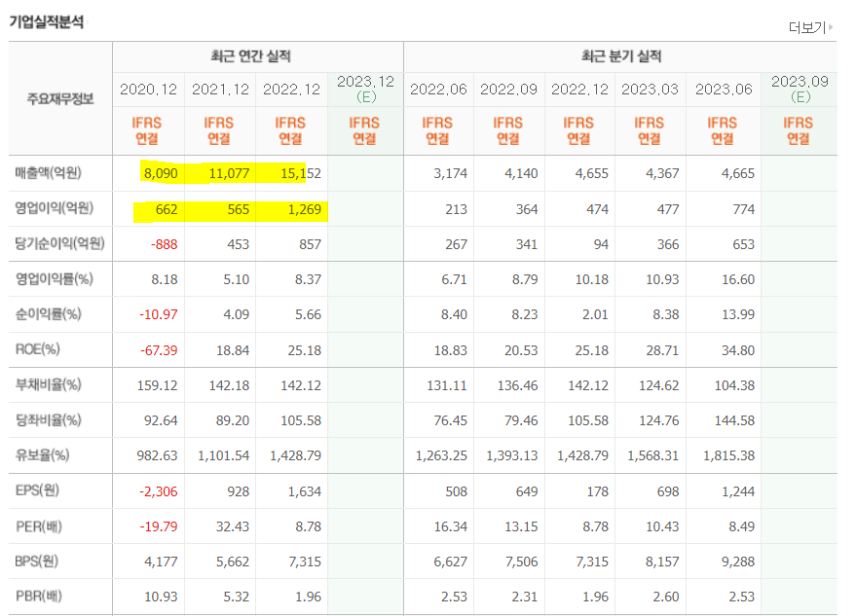Click the quarterly sales value 4,665

[738, 173]
